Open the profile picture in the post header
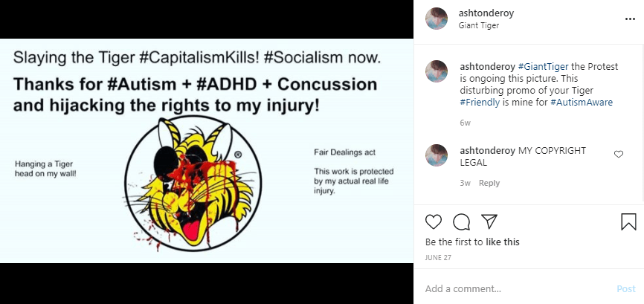The image size is (644, 304). click(437, 19)
